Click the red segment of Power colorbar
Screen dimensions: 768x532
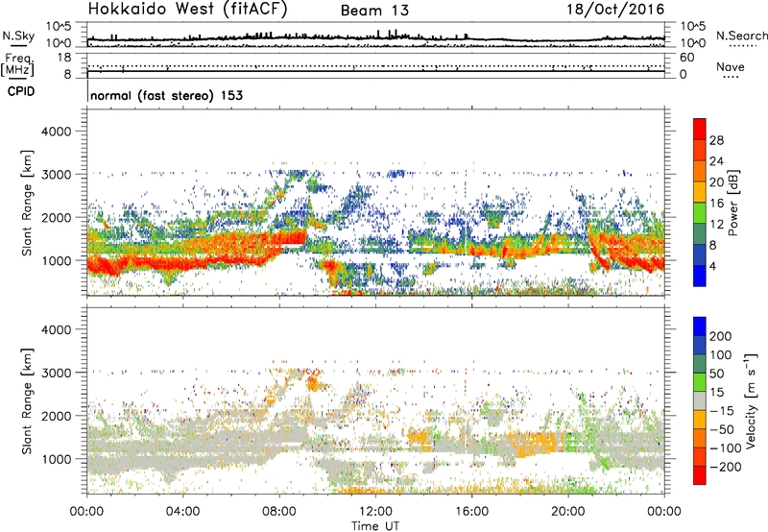(700, 129)
